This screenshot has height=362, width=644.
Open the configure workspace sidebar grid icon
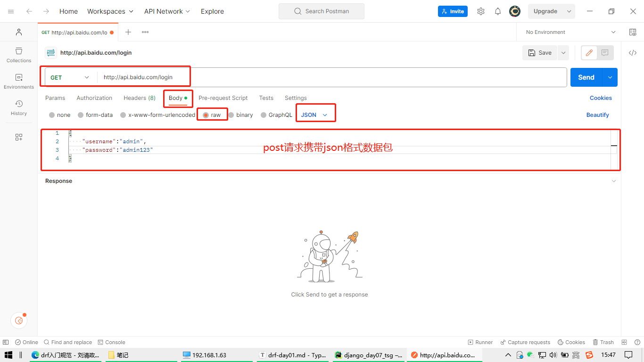click(x=19, y=137)
